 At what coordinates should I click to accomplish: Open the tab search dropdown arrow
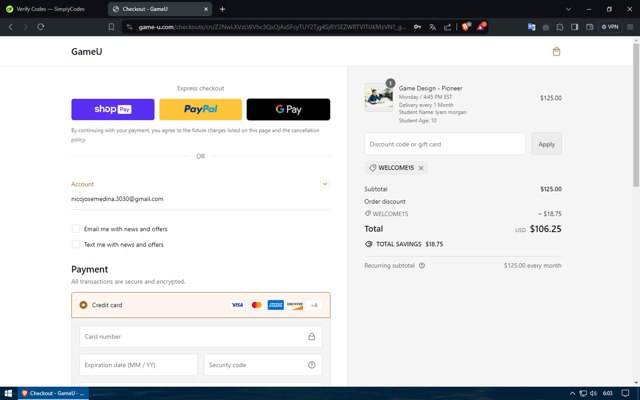tap(568, 9)
